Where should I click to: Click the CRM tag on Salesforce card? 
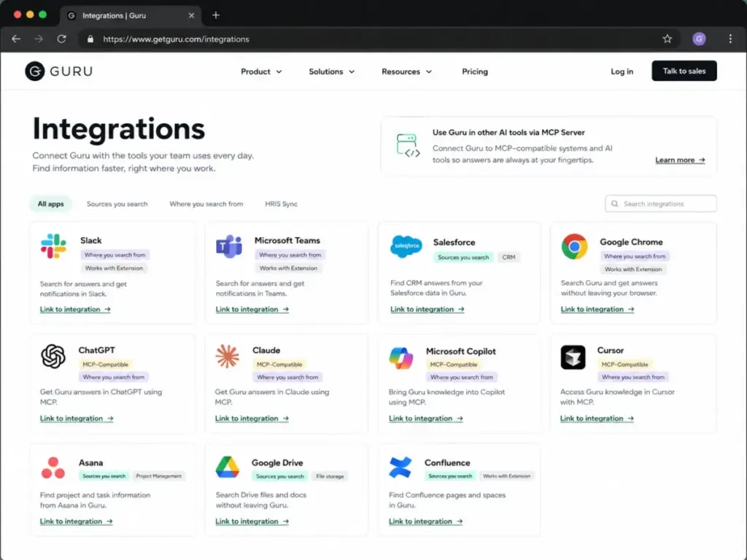(508, 257)
